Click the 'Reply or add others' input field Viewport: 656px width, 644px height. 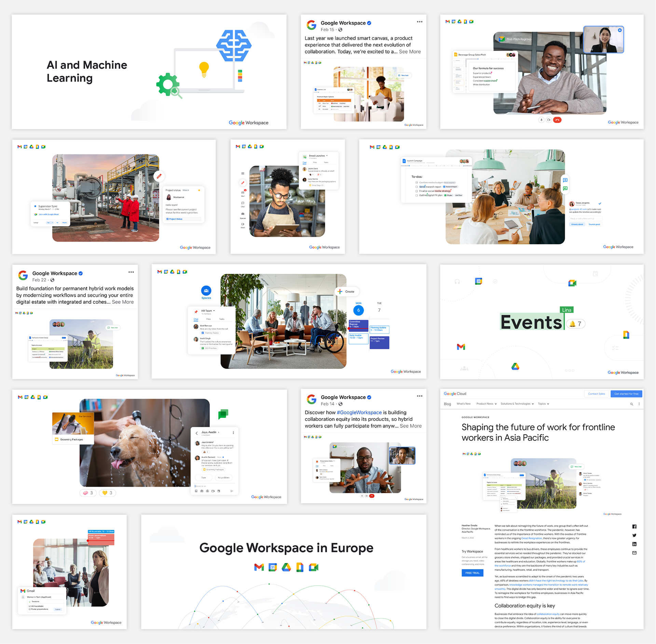(x=585, y=219)
